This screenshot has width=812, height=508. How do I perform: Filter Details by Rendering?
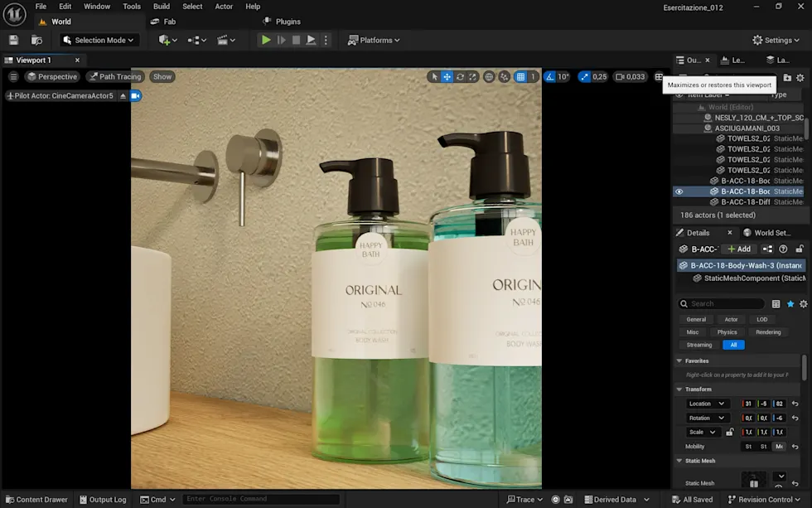point(768,332)
